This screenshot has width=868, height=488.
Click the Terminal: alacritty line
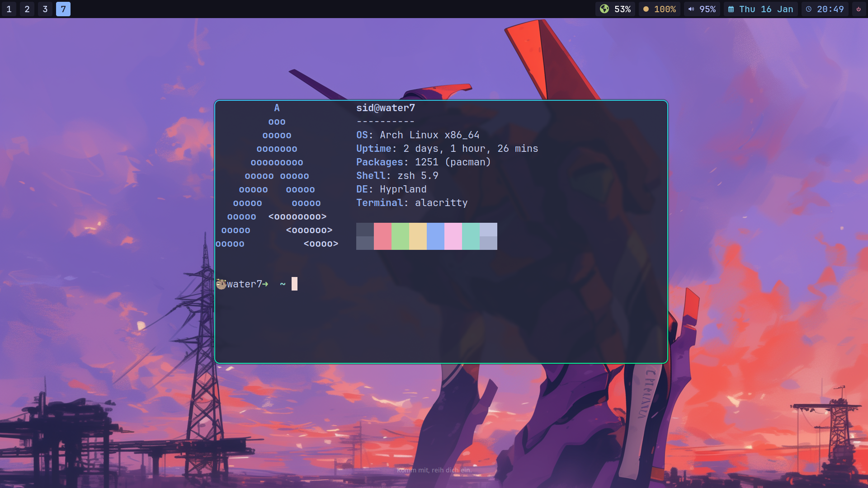(x=412, y=203)
